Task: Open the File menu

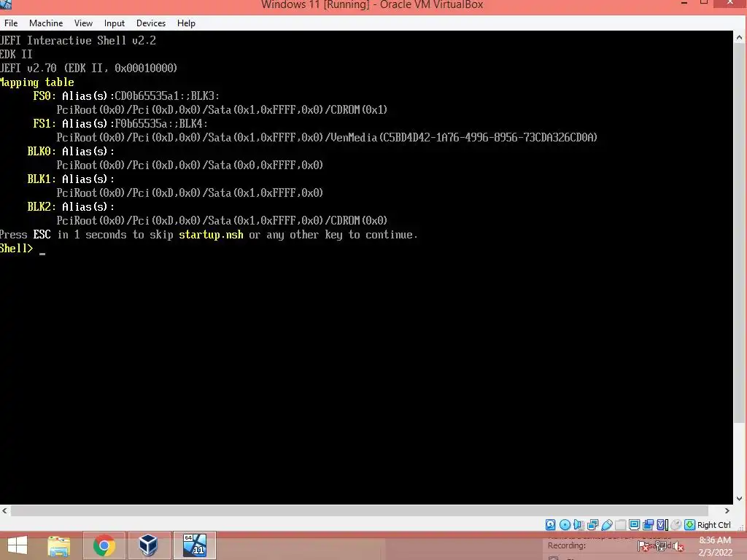Action: 11,23
